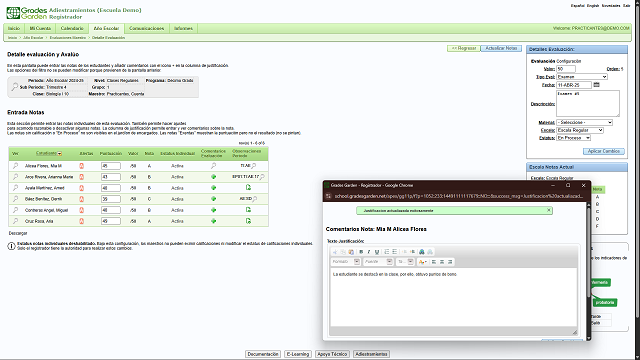Image resolution: width=640 pixels, height=360 pixels.
Task: Open view magnifier for Cruz Rosa, Aria
Action: pyautogui.click(x=16, y=221)
